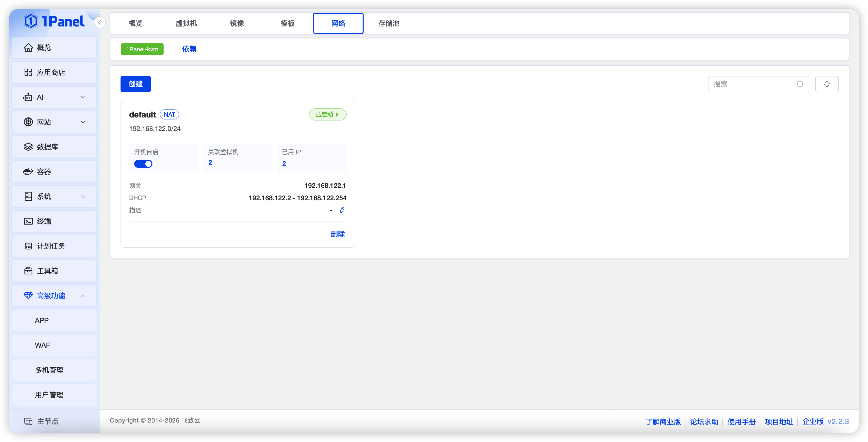Click the search magnifier icon
Viewport: 868px width, 442px height.
(800, 84)
